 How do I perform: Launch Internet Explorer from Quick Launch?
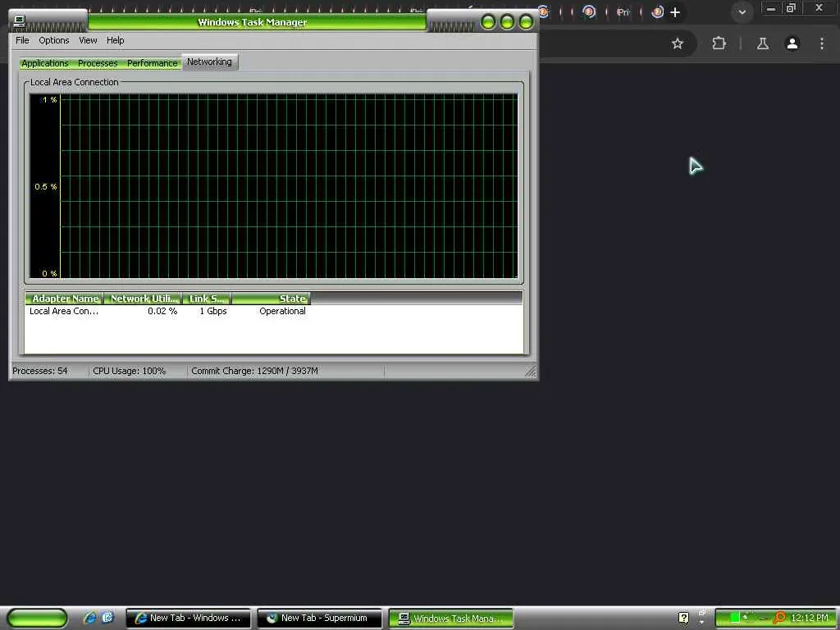(89, 618)
